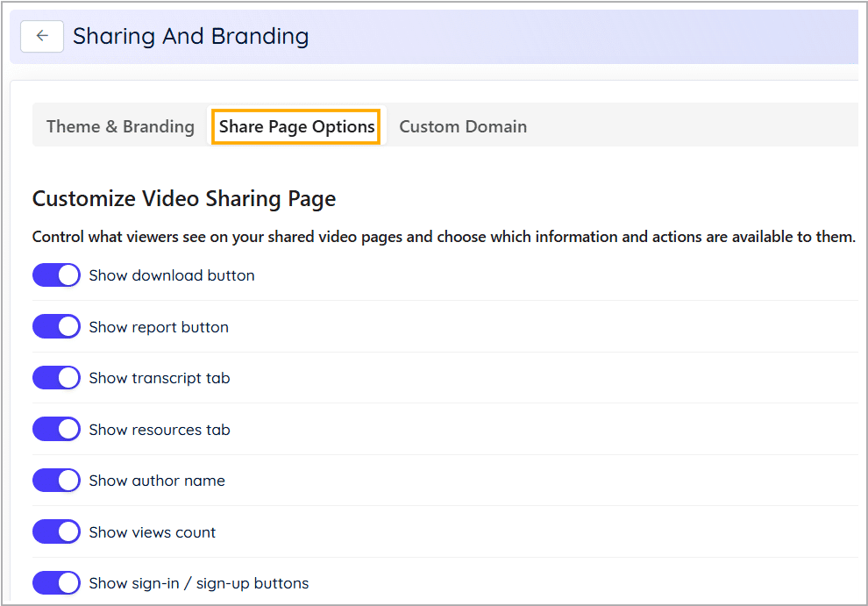Click the 'Show views count' label
The width and height of the screenshot is (868, 606).
pos(153,531)
